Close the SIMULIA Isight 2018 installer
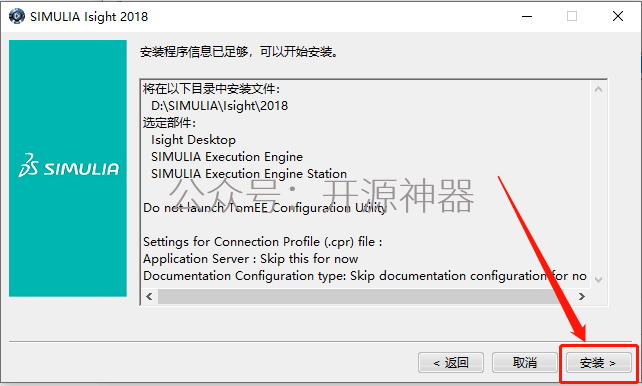Image resolution: width=642 pixels, height=386 pixels. tap(618, 16)
